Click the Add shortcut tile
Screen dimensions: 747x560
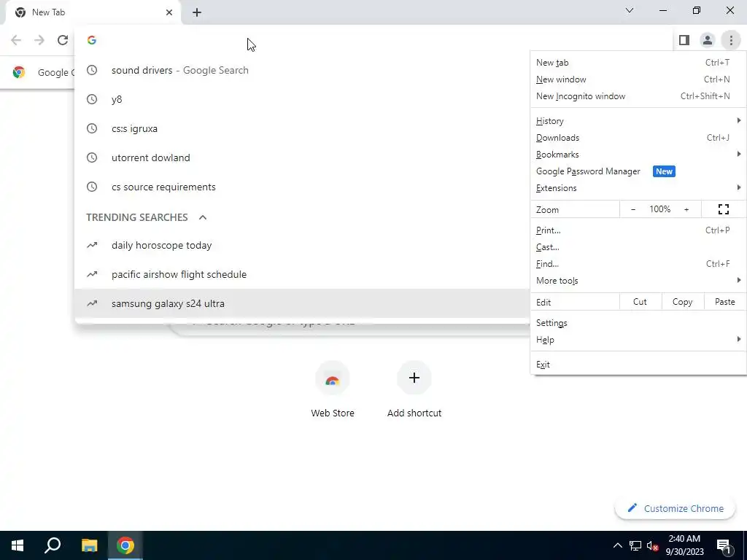414,391
